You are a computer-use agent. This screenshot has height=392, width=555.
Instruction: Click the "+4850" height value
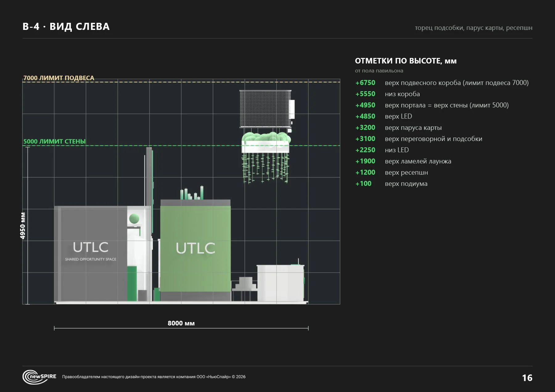click(x=365, y=116)
